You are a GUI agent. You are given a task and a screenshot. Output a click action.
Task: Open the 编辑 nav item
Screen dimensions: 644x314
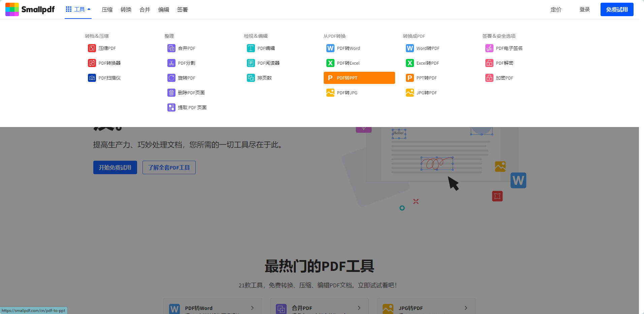[x=164, y=10]
